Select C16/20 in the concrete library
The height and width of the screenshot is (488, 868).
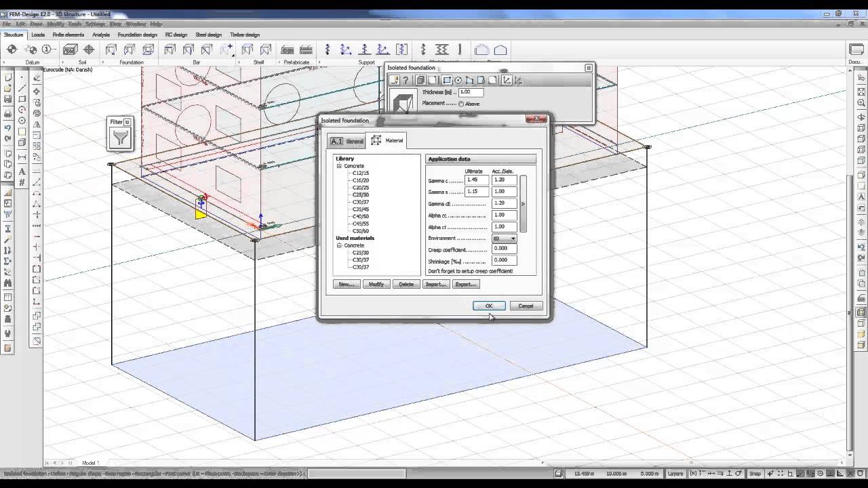pos(361,180)
